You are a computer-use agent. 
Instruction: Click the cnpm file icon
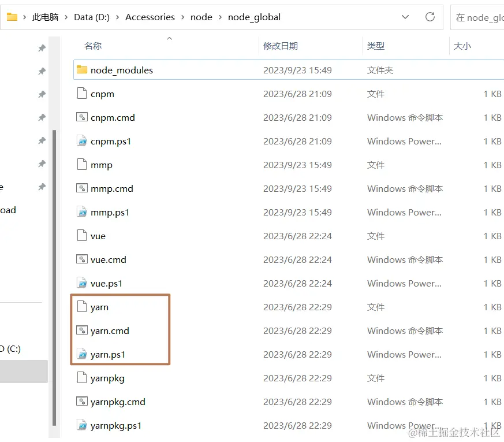coord(82,94)
